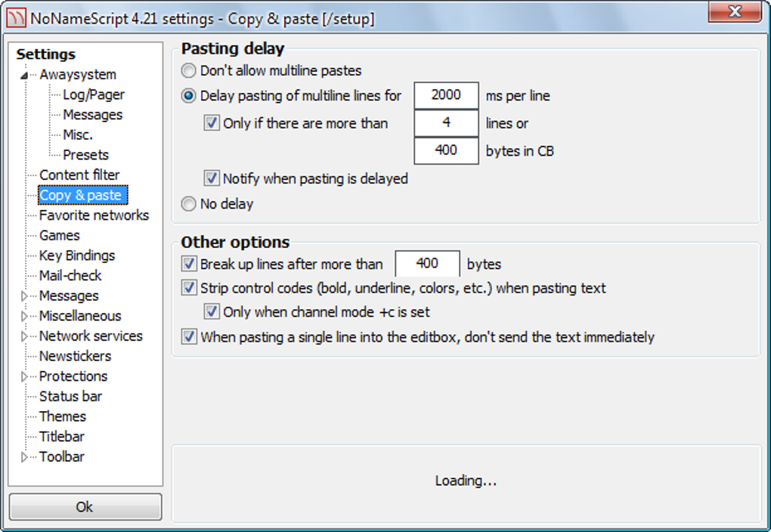771x532 pixels.
Task: Expand the Miscellaneous tree node
Action: tap(23, 316)
